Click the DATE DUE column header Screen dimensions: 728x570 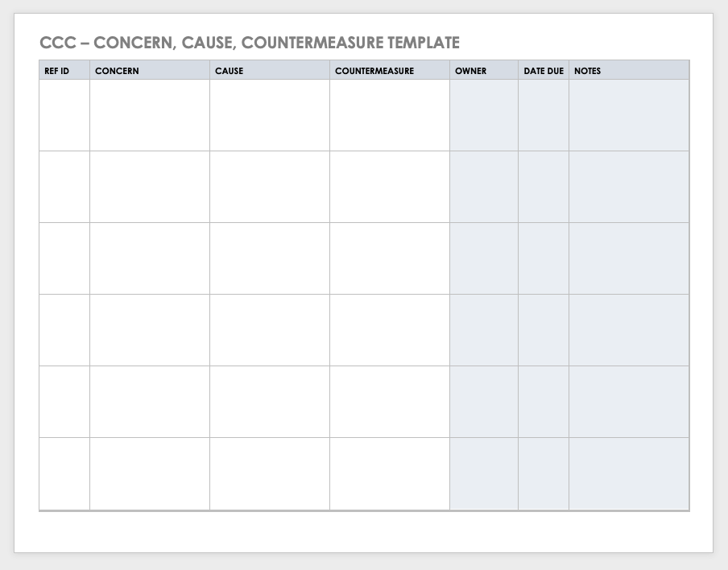[544, 71]
